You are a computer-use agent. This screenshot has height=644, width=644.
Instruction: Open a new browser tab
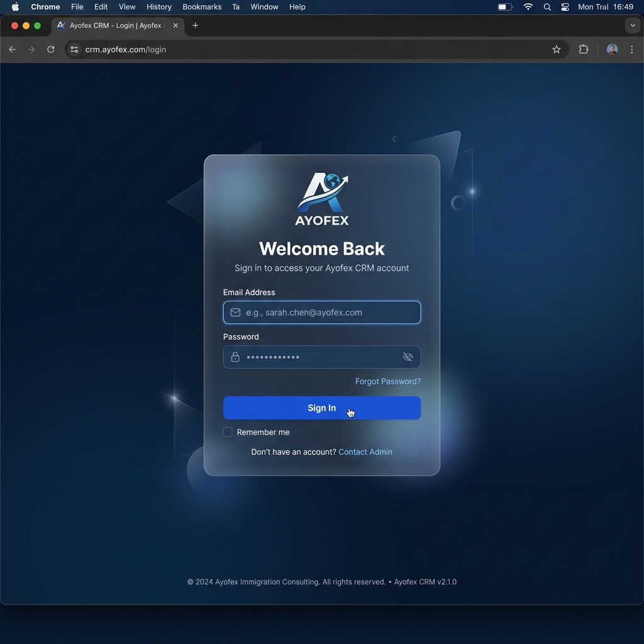point(196,25)
